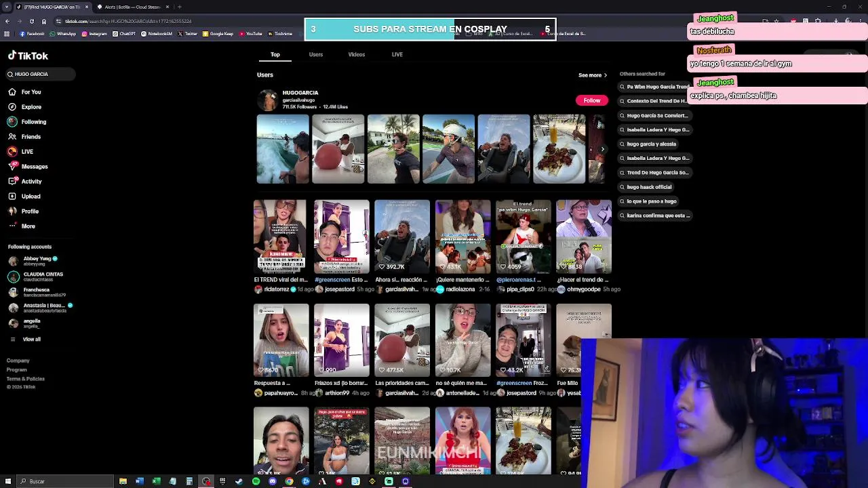Viewport: 868px width, 488px height.
Task: Click the browser reload icon
Action: (31, 21)
